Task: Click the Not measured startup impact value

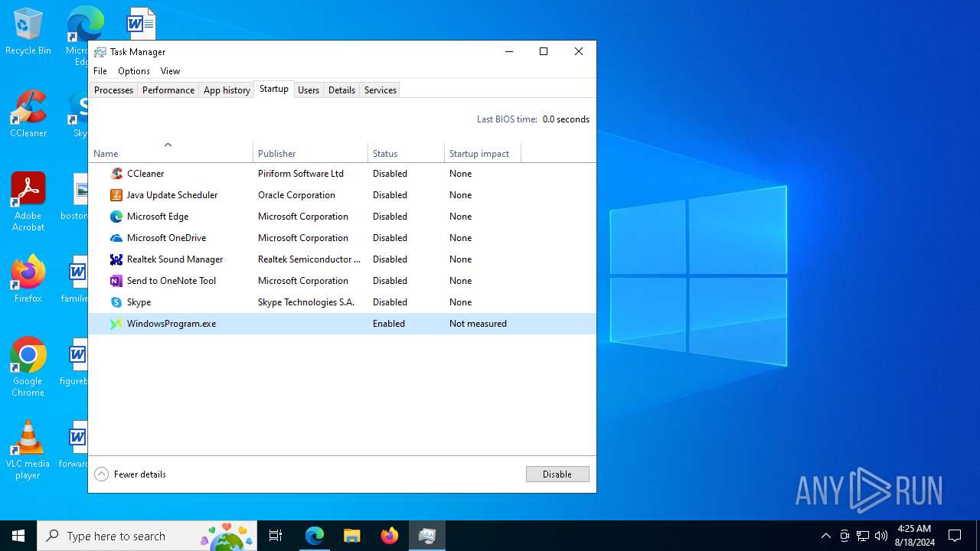Action: (478, 324)
